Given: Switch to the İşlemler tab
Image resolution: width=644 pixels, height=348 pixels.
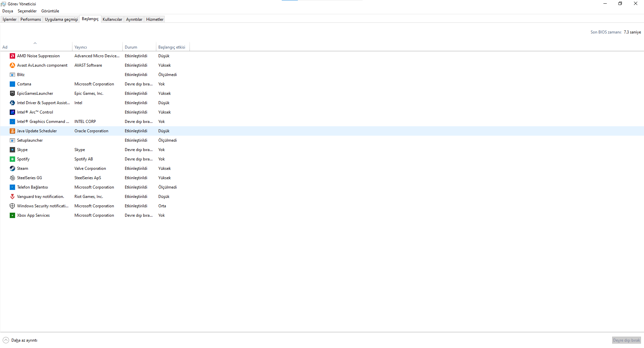Looking at the screenshot, I should (x=9, y=19).
